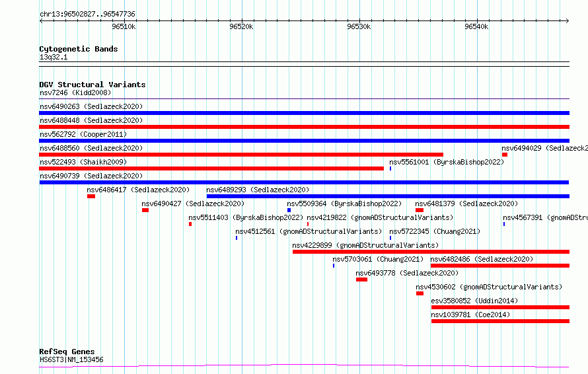588x374 pixels.
Task: Open nsv5703061 (Chuang2021) label
Action: [378, 259]
